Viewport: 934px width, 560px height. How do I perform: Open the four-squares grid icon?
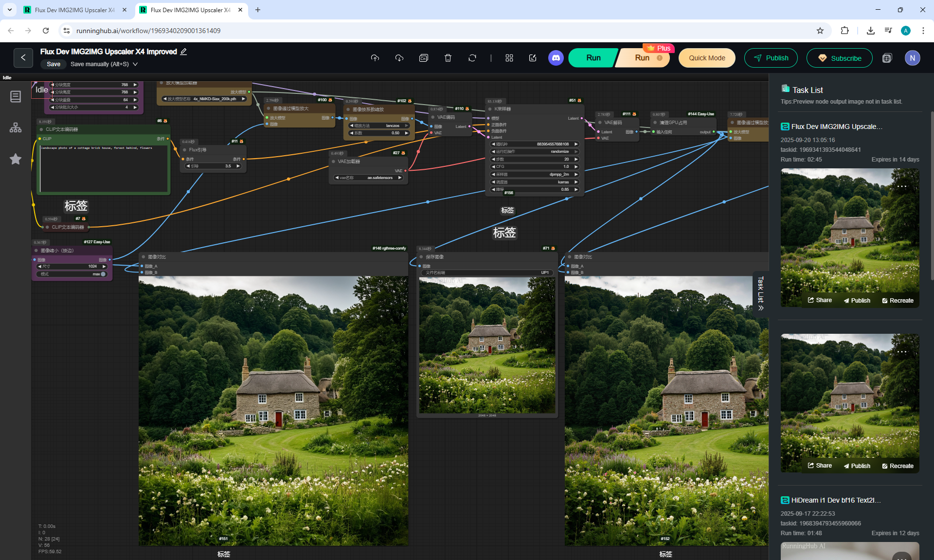pyautogui.click(x=509, y=58)
